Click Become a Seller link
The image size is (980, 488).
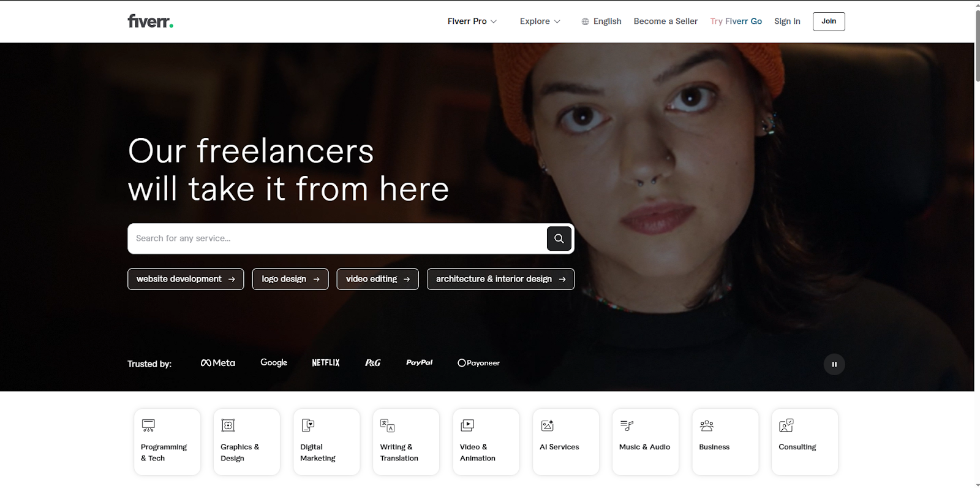coord(666,21)
